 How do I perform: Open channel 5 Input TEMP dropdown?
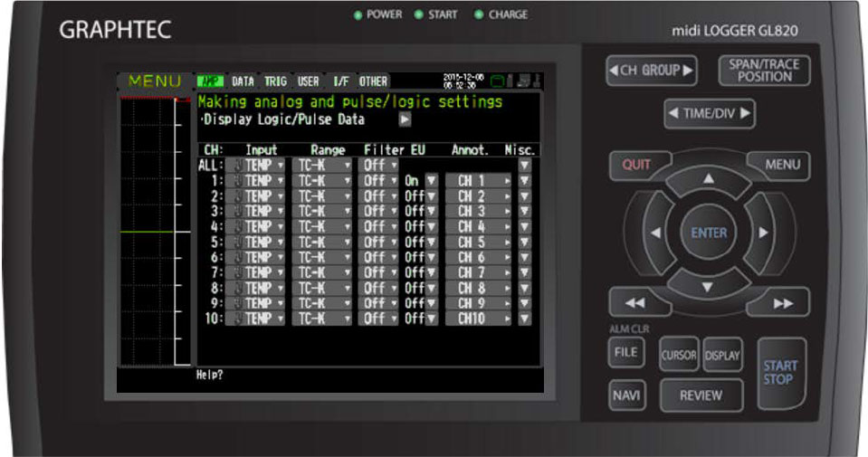click(x=255, y=243)
